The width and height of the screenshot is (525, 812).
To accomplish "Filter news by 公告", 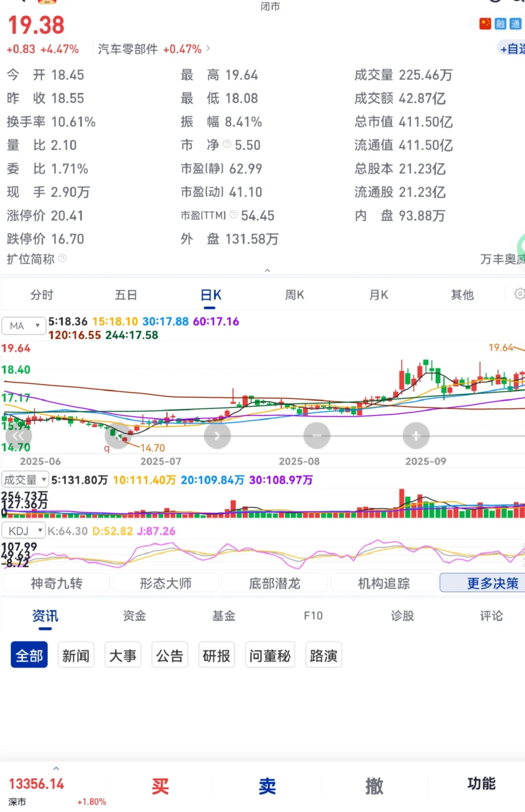I will click(170, 655).
